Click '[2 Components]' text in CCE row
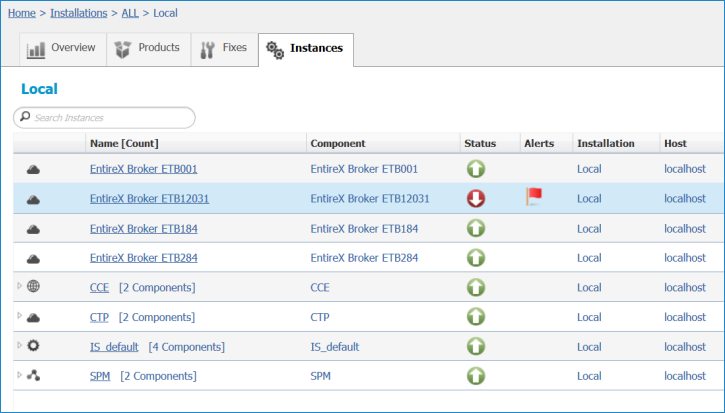 click(x=157, y=287)
